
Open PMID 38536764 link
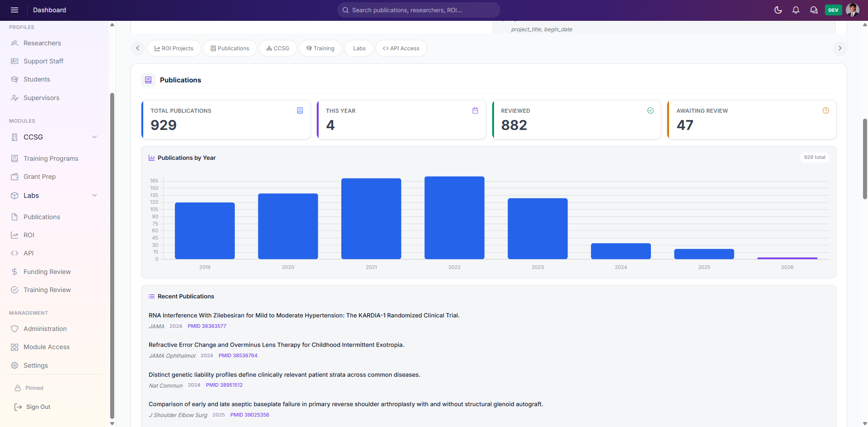point(238,355)
